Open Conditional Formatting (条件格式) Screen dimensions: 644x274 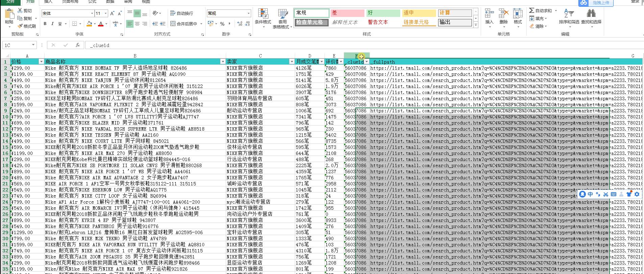(263, 18)
